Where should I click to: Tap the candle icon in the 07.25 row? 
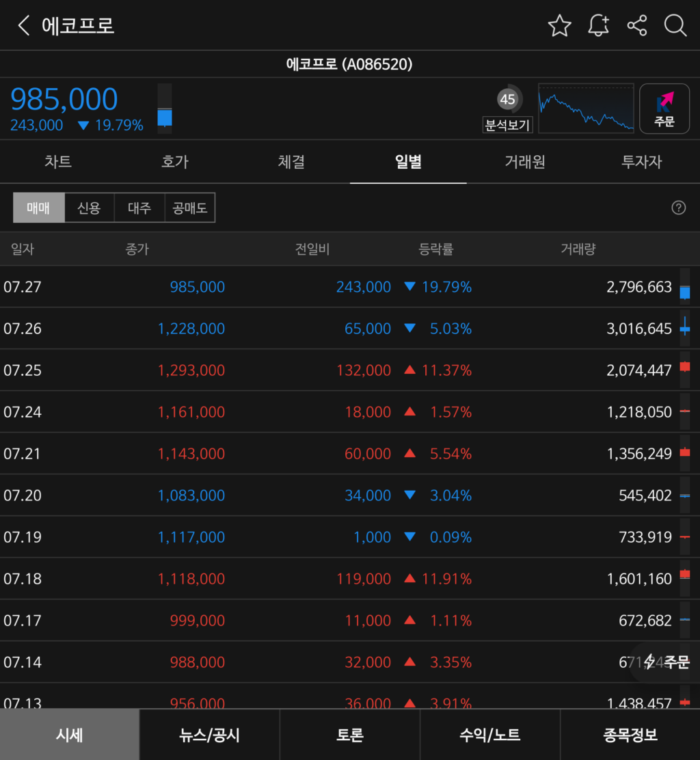point(684,370)
